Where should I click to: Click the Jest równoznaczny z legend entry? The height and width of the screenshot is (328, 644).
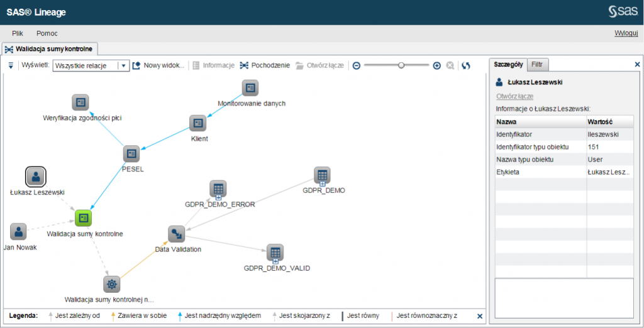click(x=425, y=315)
